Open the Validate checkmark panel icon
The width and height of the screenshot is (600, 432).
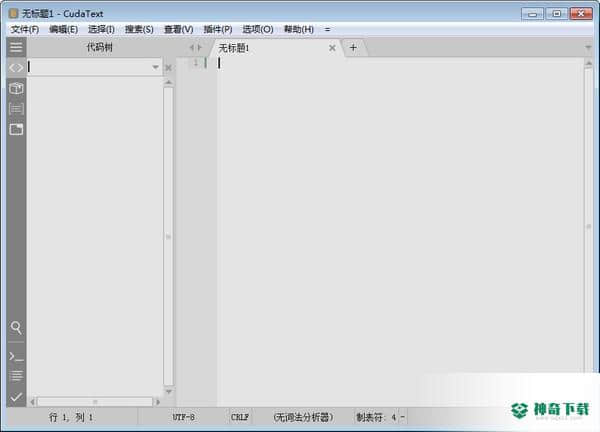(16, 397)
